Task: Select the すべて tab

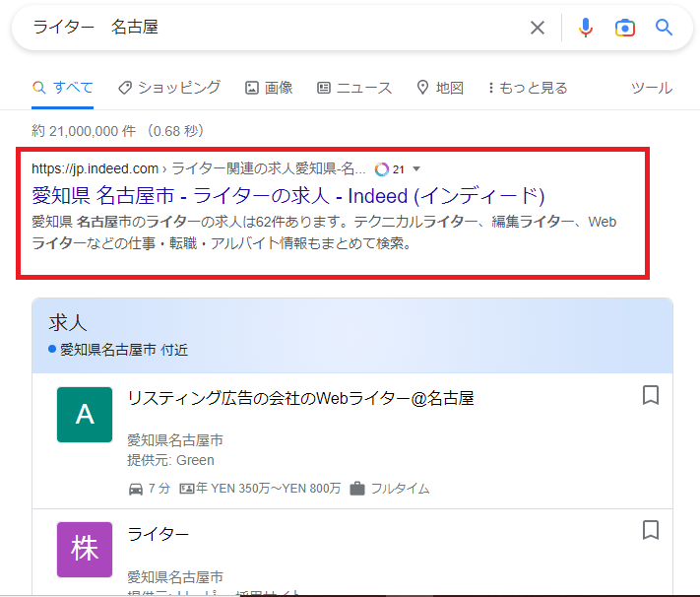Action: [63, 88]
